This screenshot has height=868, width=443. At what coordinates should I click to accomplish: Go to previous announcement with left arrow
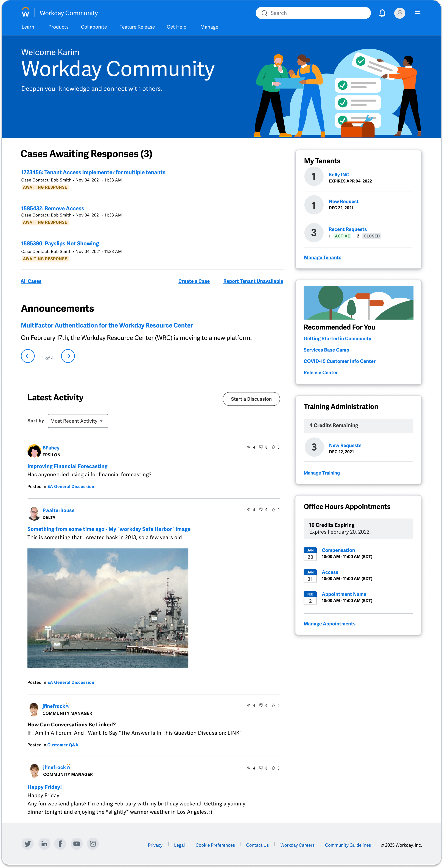pyautogui.click(x=28, y=356)
